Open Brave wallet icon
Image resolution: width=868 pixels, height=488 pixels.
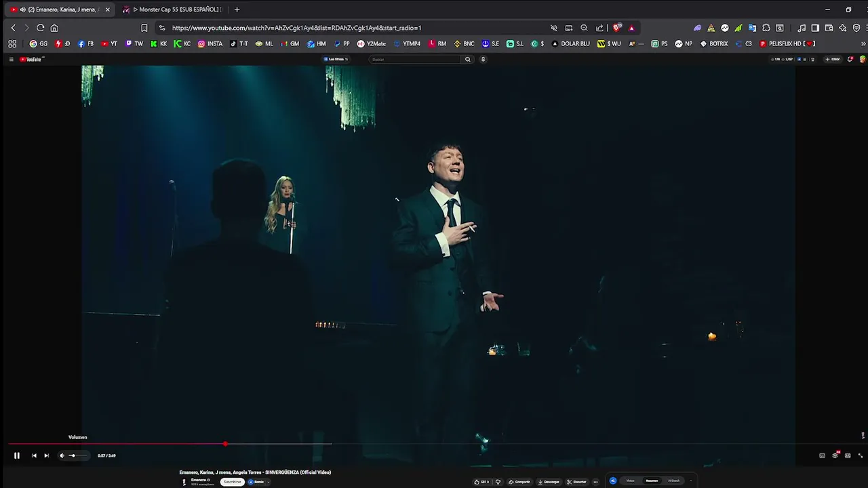[829, 28]
